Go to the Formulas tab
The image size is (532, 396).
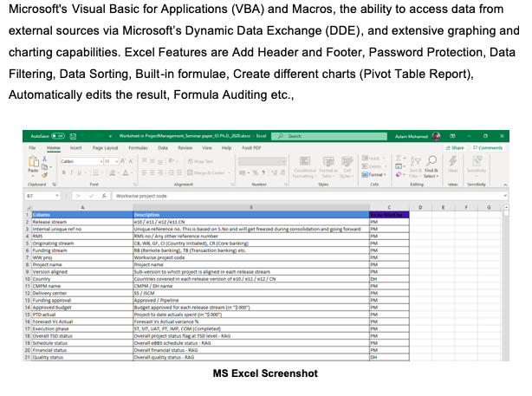pyautogui.click(x=138, y=148)
